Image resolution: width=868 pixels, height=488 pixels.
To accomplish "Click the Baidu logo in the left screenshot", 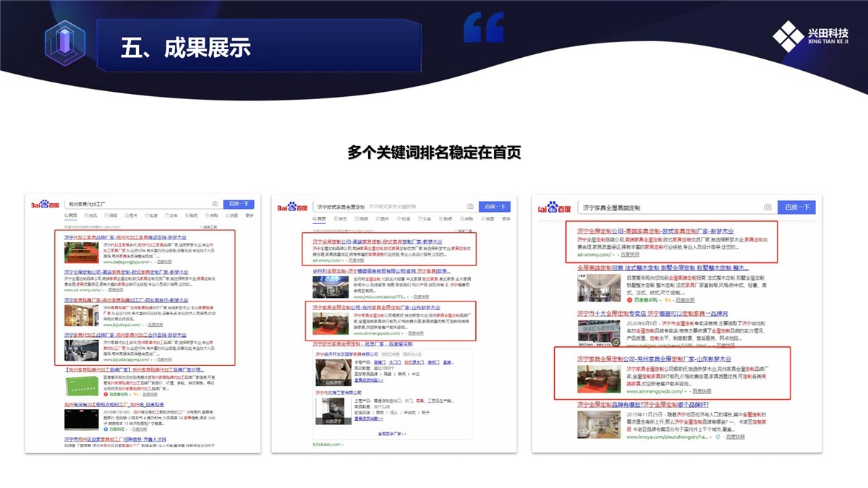I will 45,205.
